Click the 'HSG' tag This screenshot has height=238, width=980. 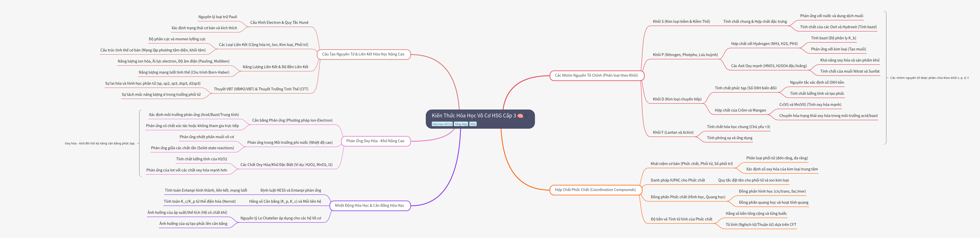(x=473, y=124)
